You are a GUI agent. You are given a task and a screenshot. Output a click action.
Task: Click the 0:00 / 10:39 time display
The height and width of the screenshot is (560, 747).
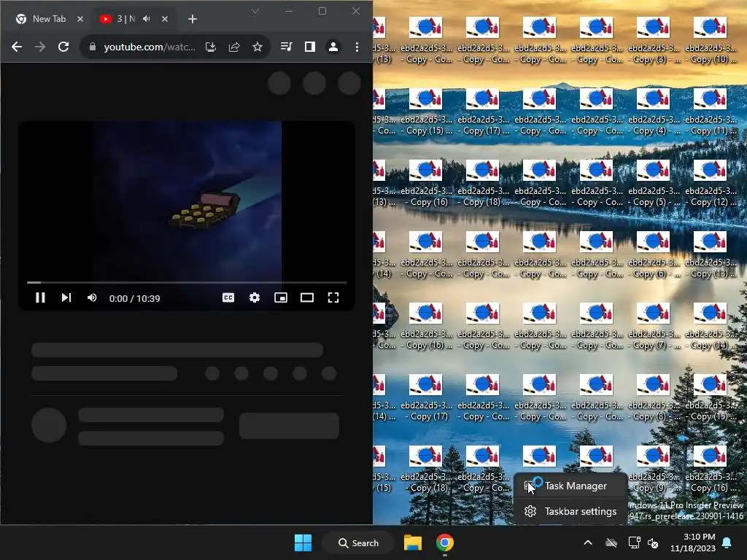point(134,298)
